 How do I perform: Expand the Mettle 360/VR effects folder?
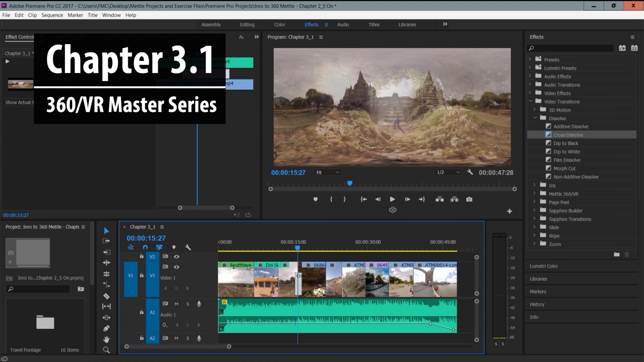(534, 194)
